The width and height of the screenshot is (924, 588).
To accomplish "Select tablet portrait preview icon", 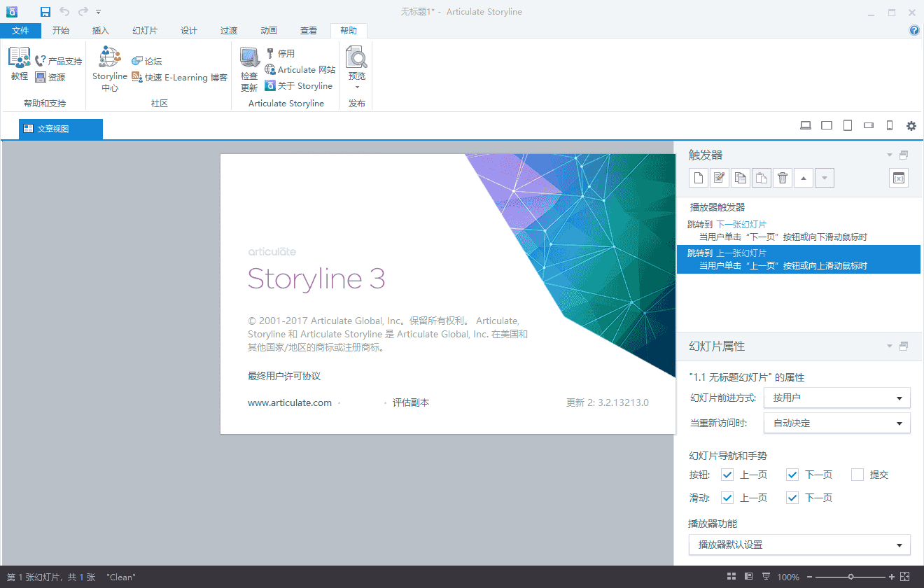I will (x=848, y=126).
